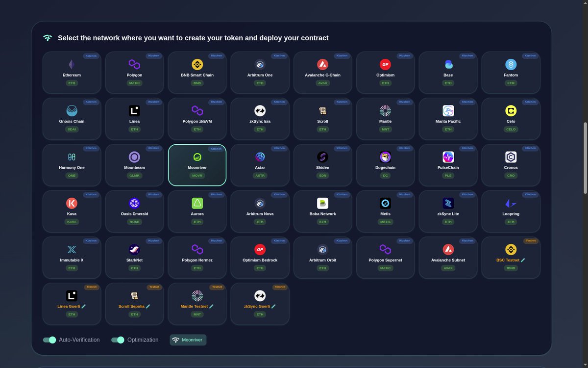Choose the zkSync Lite icon
Viewport: 588px width, 368px height.
pyautogui.click(x=448, y=203)
